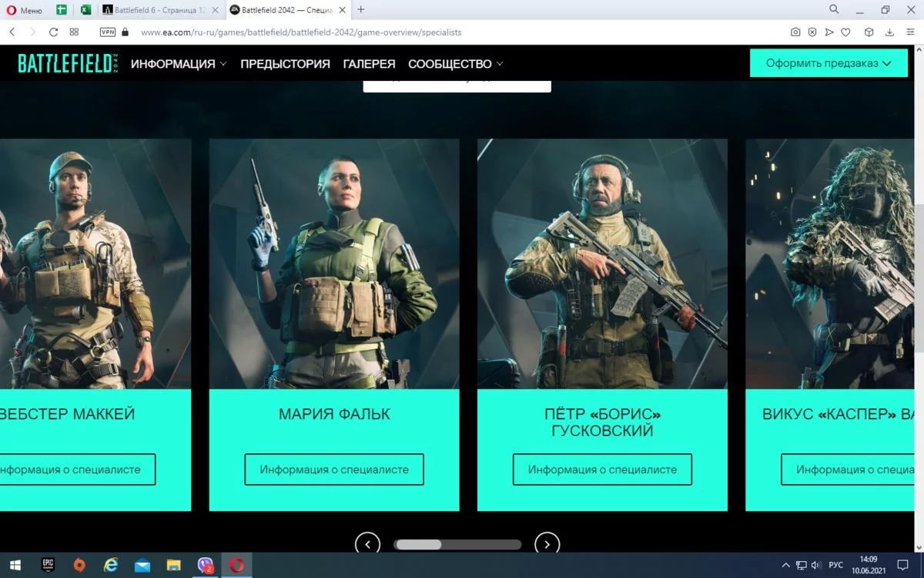Image resolution: width=924 pixels, height=578 pixels.
Task: Select Вебстер Маккей portrait image
Action: [x=95, y=264]
